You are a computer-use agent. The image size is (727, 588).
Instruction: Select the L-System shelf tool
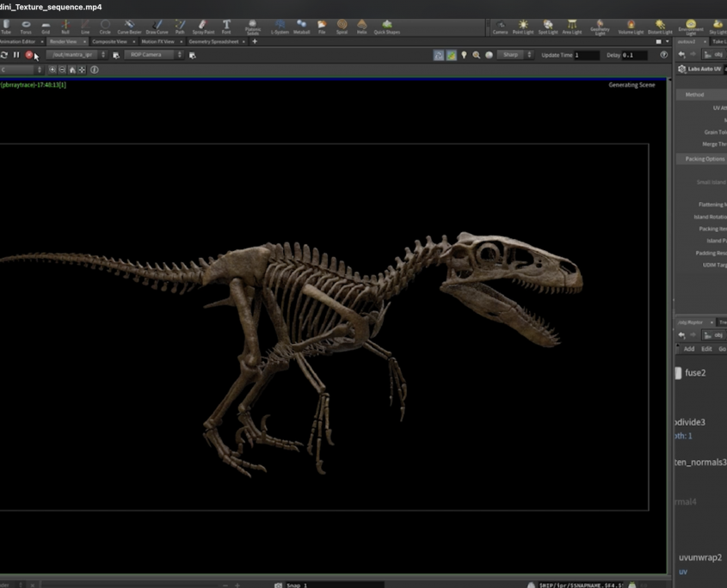pyautogui.click(x=280, y=27)
